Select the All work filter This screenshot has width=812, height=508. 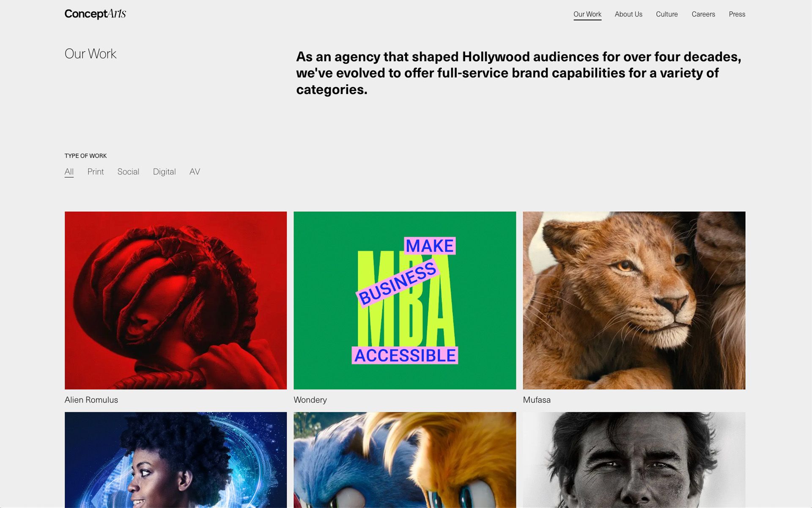[69, 172]
